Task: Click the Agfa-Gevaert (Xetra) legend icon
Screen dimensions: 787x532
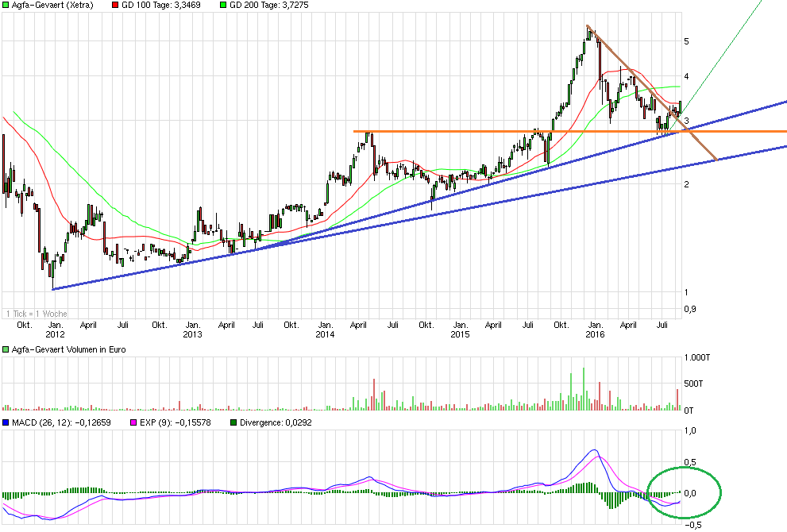Action: [x=6, y=6]
